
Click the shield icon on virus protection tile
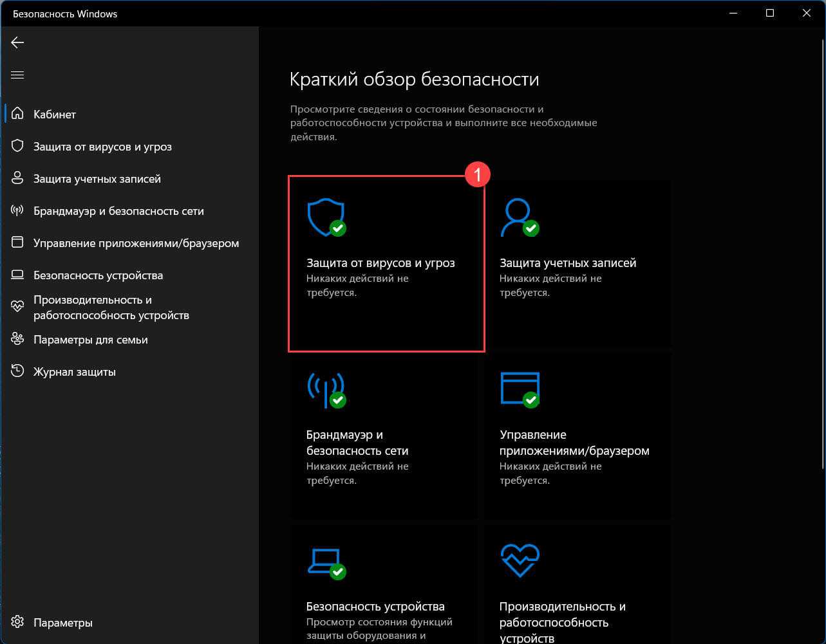pos(326,217)
